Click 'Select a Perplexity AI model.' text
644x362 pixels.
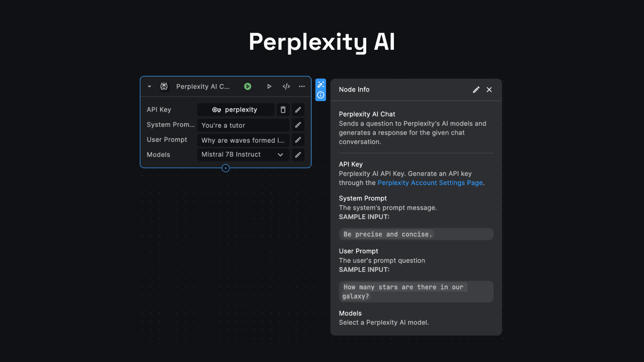click(384, 322)
